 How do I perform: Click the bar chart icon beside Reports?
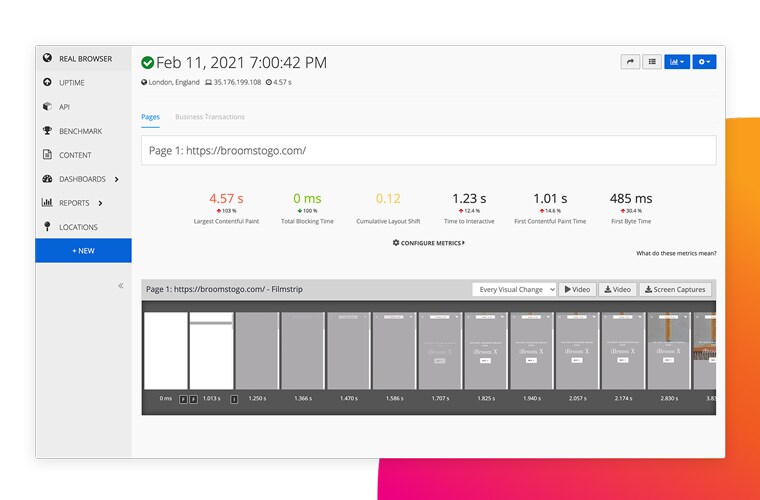coord(47,203)
